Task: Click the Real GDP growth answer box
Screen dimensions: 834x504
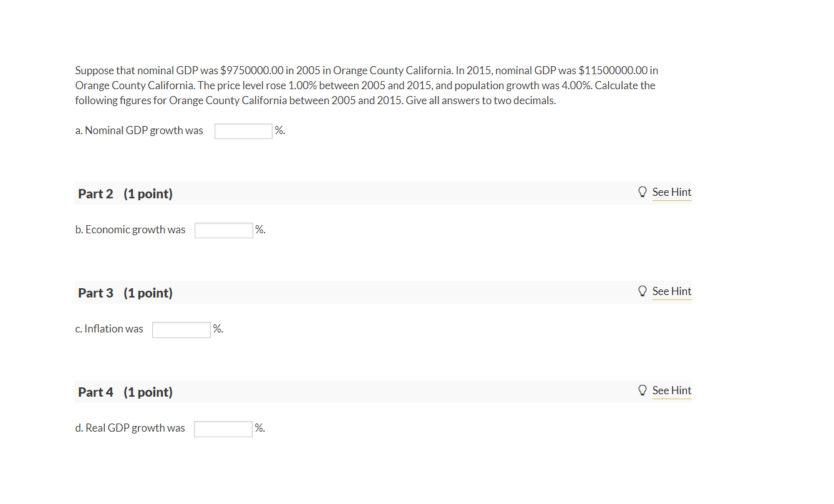Action: tap(223, 429)
